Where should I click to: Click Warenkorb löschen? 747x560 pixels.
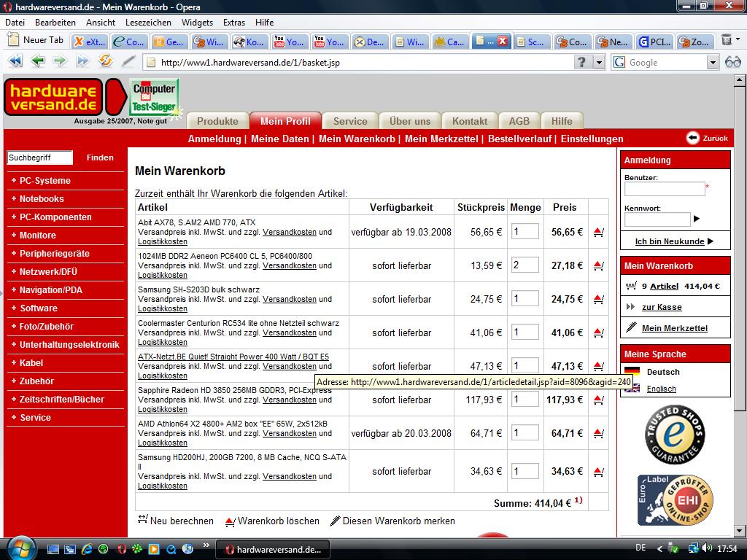tap(272, 521)
